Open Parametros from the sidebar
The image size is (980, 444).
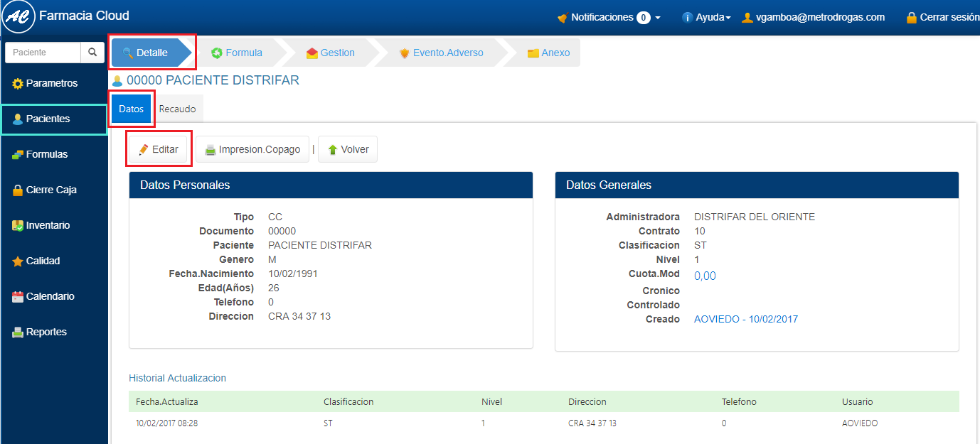[52, 83]
